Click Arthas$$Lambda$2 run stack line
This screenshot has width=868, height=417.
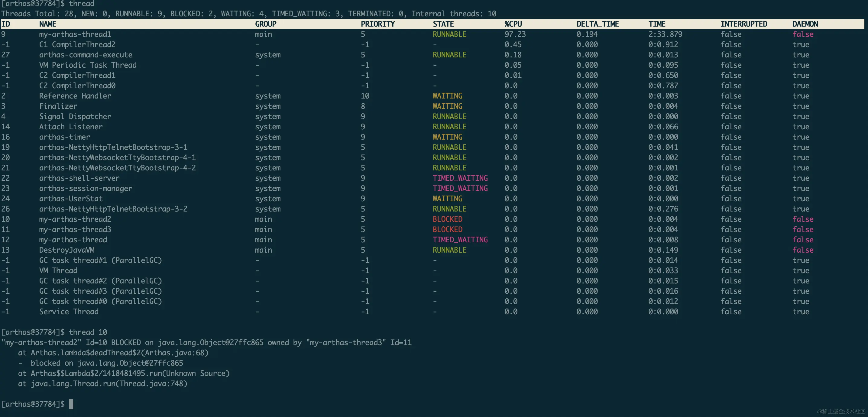(124, 373)
